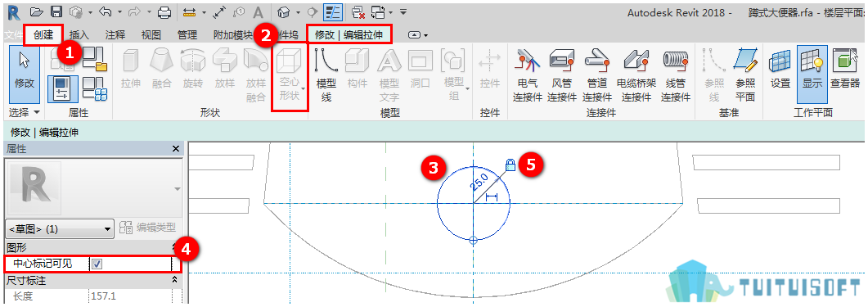Screen dimensions: 868x307
Task: Open the Family Types icon
Action: tap(95, 88)
